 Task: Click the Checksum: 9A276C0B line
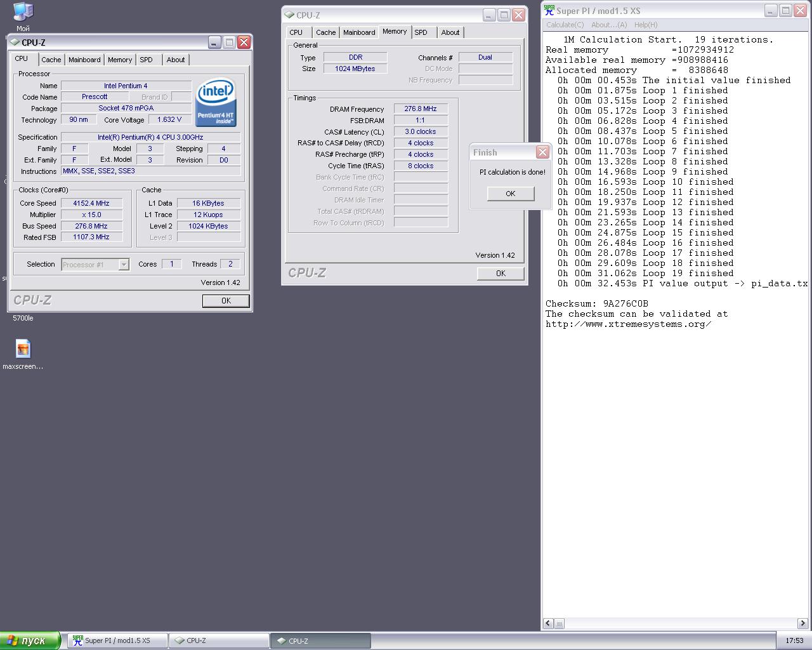point(597,303)
